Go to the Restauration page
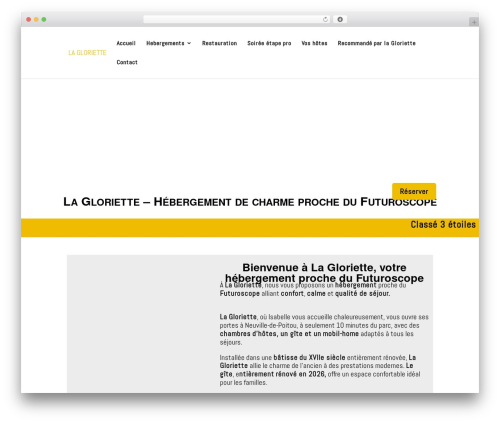 [219, 43]
